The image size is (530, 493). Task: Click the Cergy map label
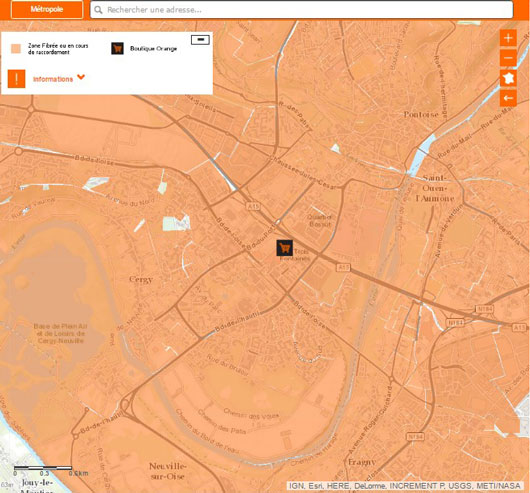click(x=141, y=279)
